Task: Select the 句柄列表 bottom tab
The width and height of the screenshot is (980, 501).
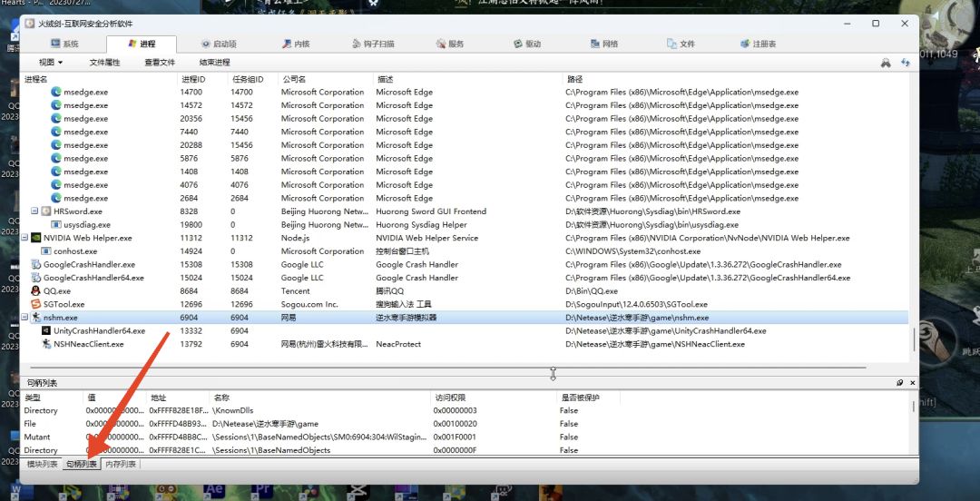Action: pyautogui.click(x=82, y=464)
